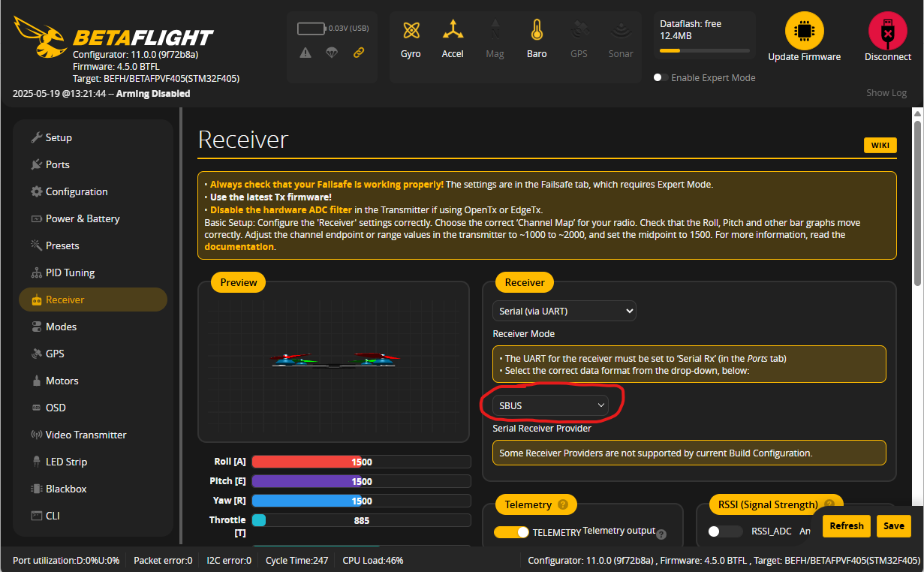
Task: Open the Modes tab
Action: (x=93, y=327)
